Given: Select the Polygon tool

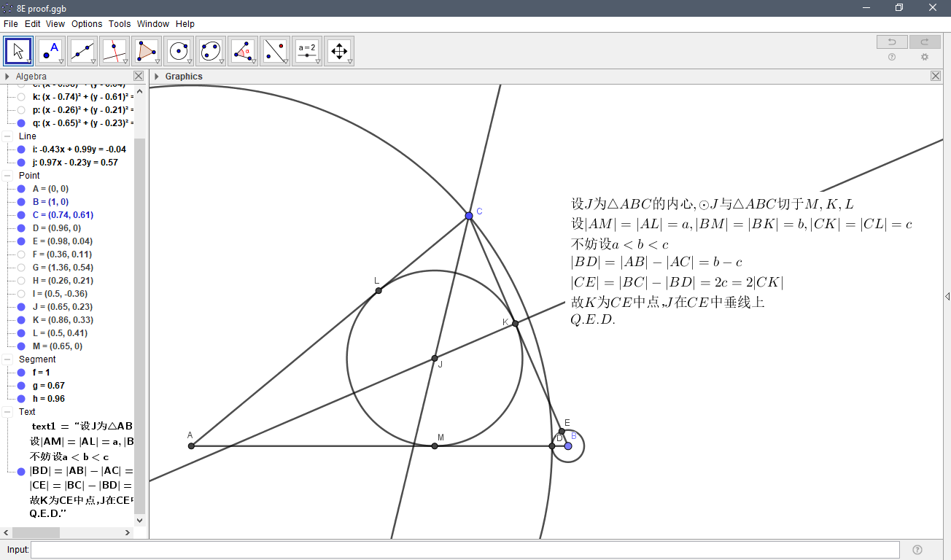Looking at the screenshot, I should pyautogui.click(x=146, y=50).
